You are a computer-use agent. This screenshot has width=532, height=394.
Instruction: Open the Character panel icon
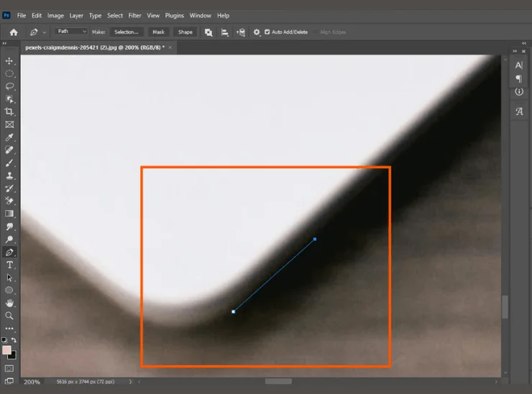(x=519, y=65)
